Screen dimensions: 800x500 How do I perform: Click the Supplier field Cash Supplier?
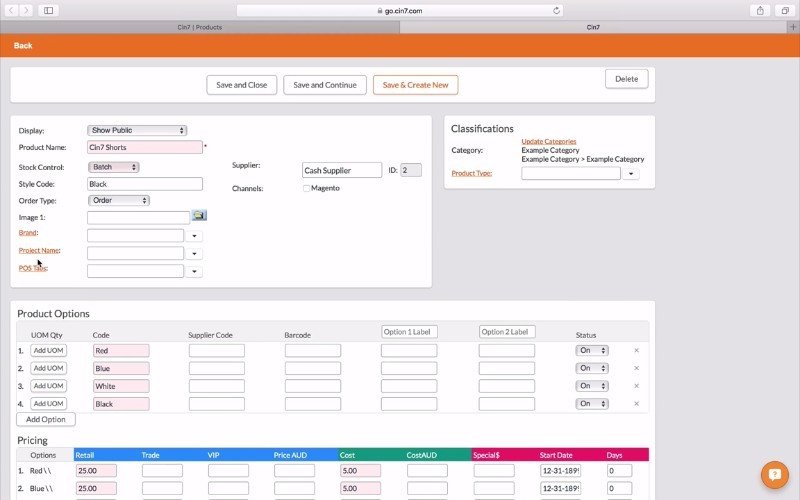[342, 170]
